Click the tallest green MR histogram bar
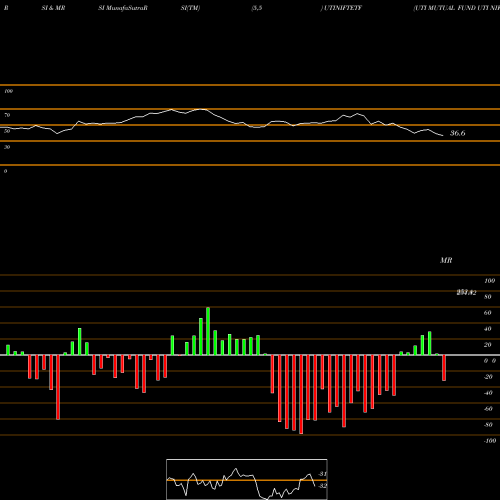Screen dimensions: 500x500 pyautogui.click(x=208, y=331)
